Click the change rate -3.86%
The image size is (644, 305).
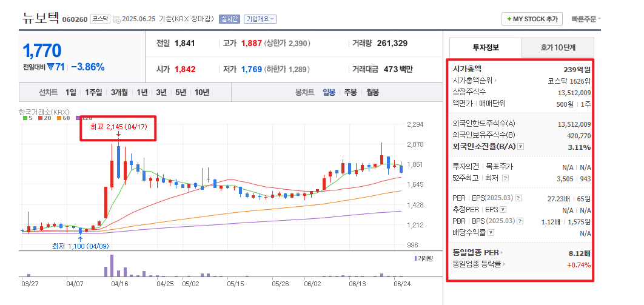coord(87,67)
